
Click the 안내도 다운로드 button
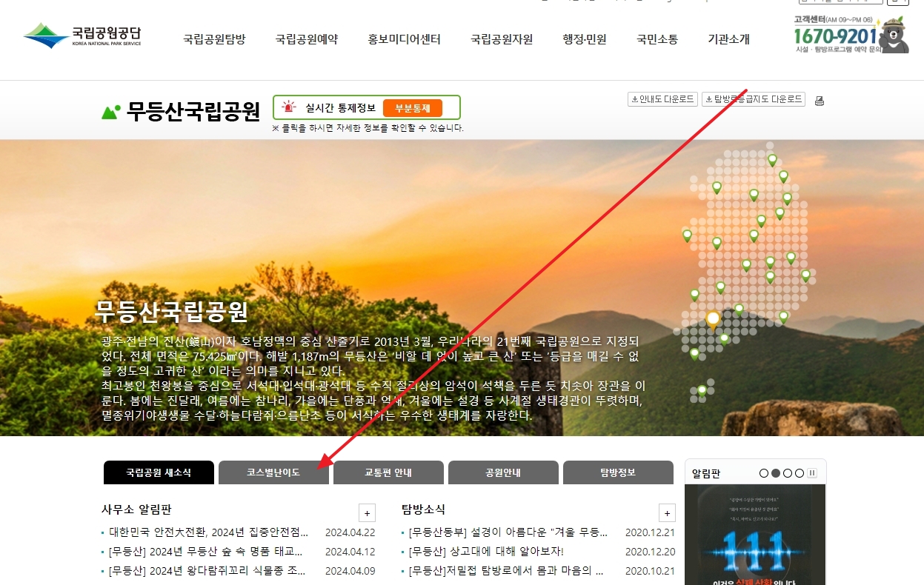[x=662, y=99]
